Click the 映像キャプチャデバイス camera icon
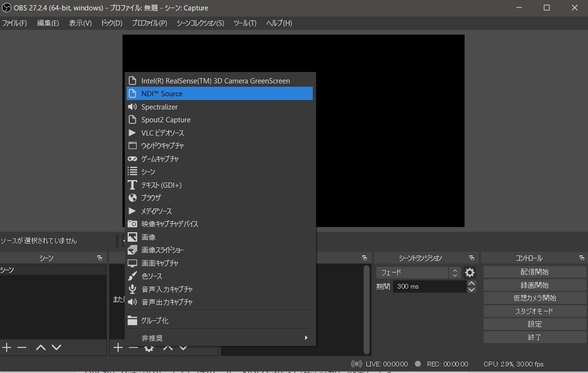 coord(132,224)
